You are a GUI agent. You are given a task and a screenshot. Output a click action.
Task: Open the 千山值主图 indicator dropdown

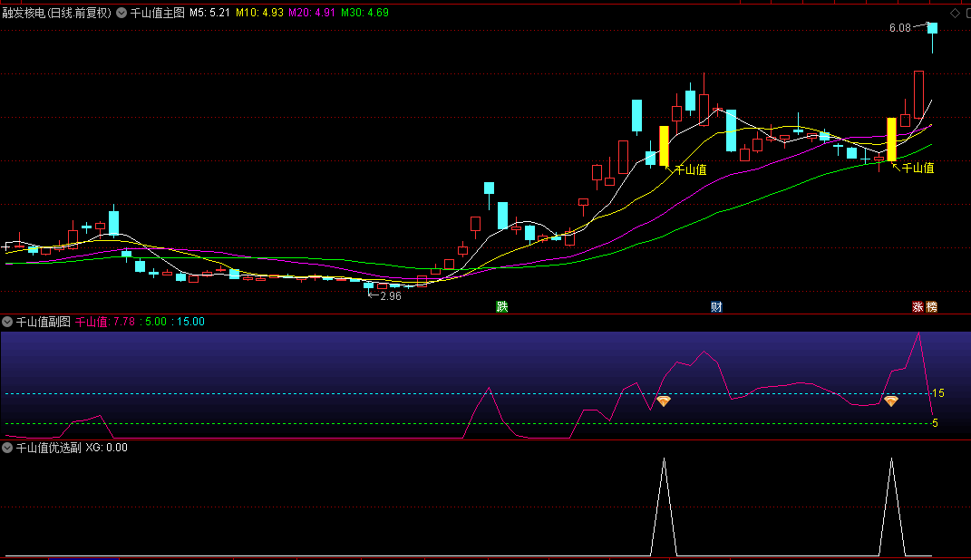[121, 14]
